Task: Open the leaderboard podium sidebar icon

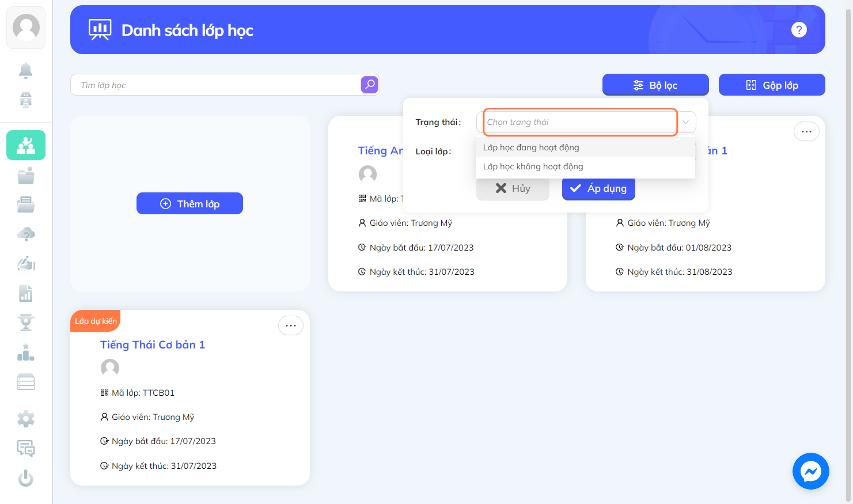Action: pyautogui.click(x=26, y=352)
